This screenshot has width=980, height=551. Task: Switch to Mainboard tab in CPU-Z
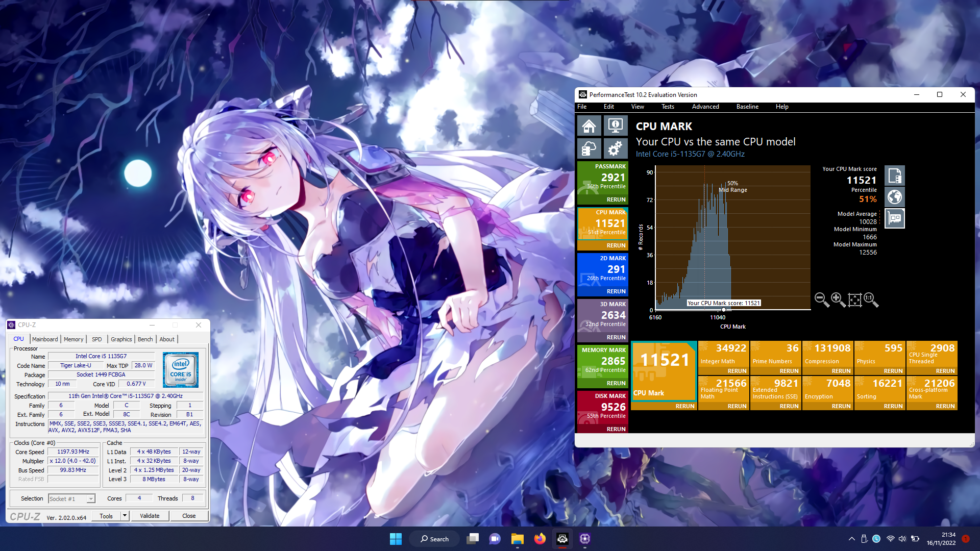pos(45,339)
